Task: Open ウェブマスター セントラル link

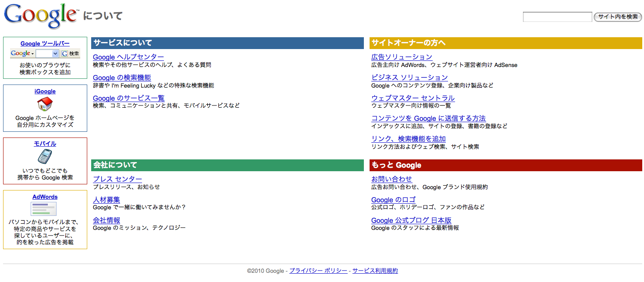Action: coord(413,98)
